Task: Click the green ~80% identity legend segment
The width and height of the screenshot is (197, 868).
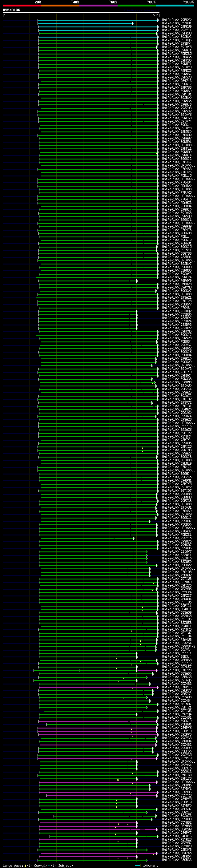Action: coord(137,6)
